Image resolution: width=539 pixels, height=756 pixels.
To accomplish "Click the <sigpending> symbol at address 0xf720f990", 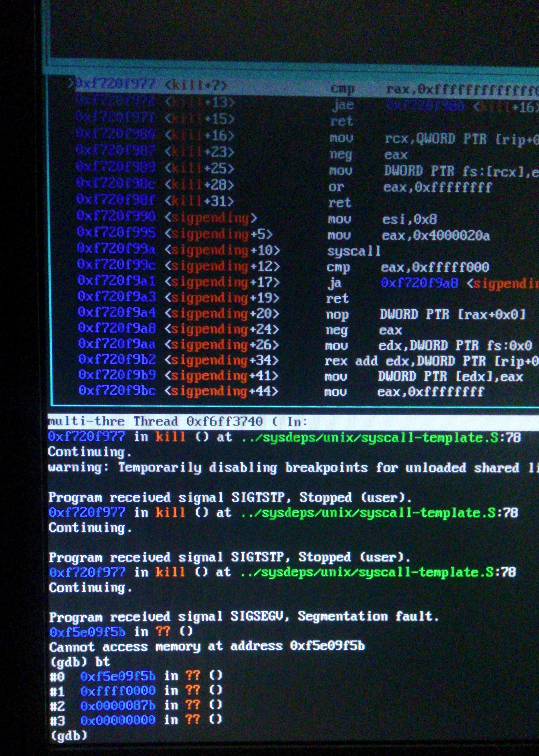I will click(211, 218).
